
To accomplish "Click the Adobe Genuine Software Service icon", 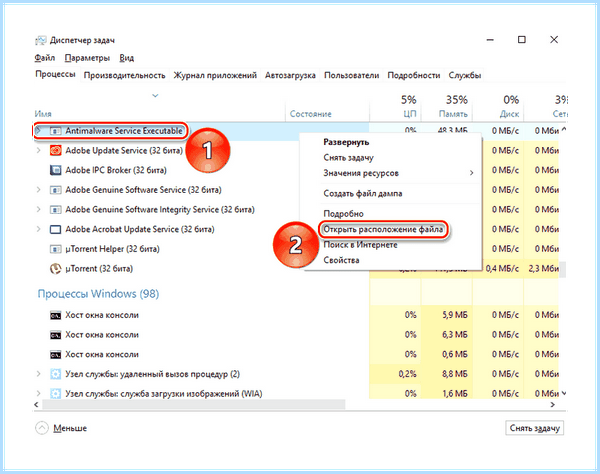I will pyautogui.click(x=55, y=190).
